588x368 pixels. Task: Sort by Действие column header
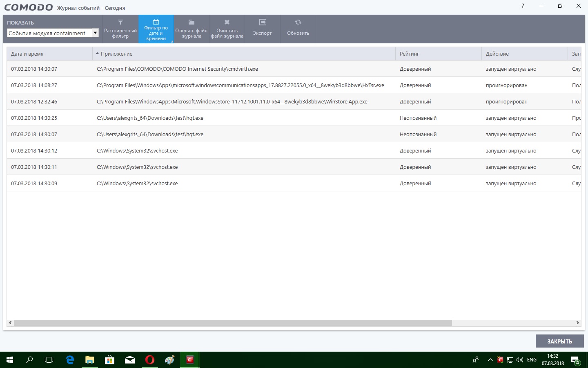525,54
